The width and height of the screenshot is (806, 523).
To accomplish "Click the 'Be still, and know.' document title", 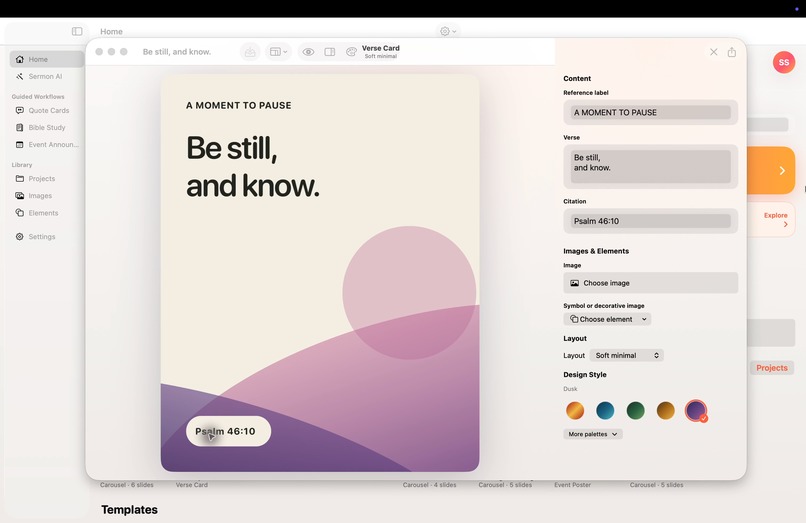I will 177,52.
